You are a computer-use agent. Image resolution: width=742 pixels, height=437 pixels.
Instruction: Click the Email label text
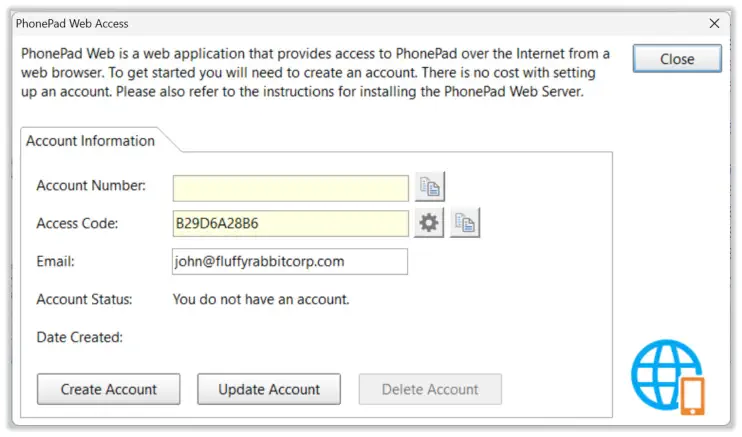[x=55, y=261]
